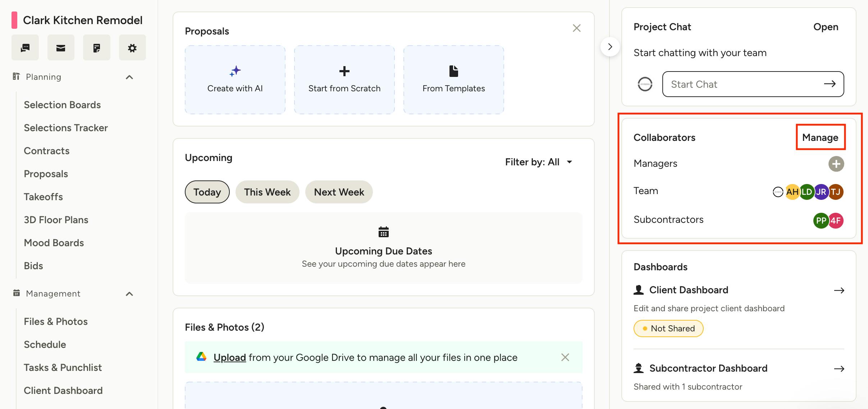The width and height of the screenshot is (868, 409).
Task: Add a manager with plus icon
Action: click(x=836, y=164)
